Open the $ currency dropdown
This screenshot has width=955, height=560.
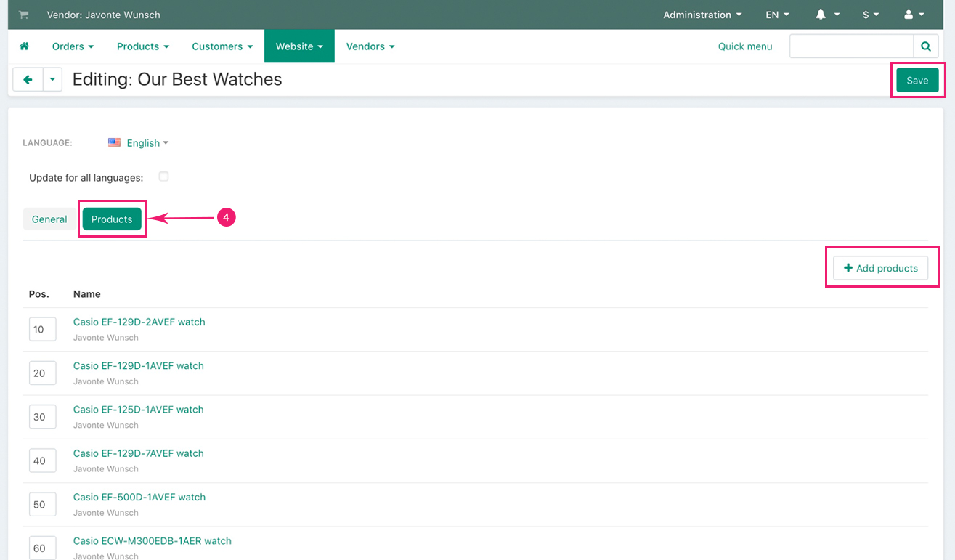click(x=871, y=15)
